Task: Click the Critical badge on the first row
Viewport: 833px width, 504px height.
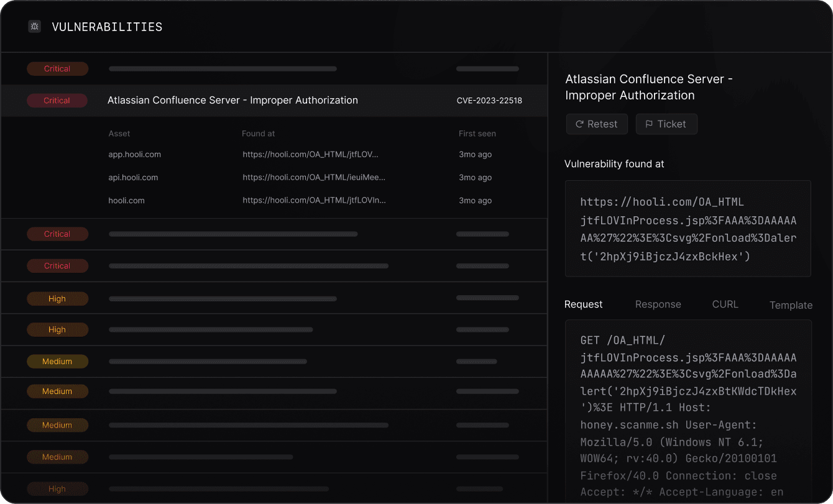Action: (x=57, y=68)
